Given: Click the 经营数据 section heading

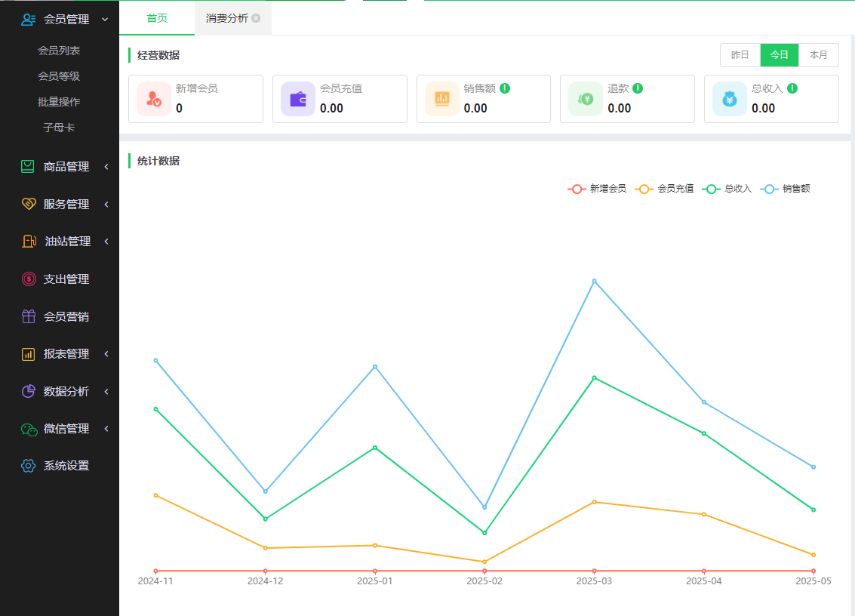Looking at the screenshot, I should click(x=158, y=55).
